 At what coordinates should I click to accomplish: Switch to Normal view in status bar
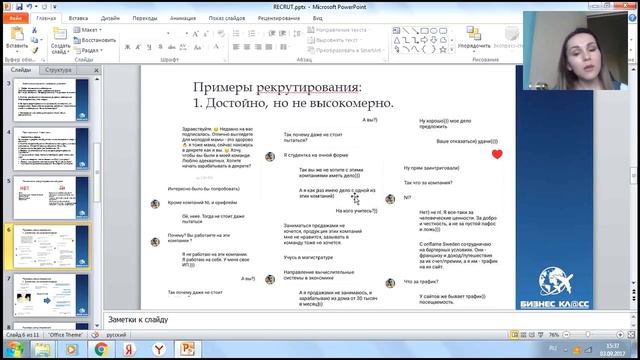coord(515,335)
